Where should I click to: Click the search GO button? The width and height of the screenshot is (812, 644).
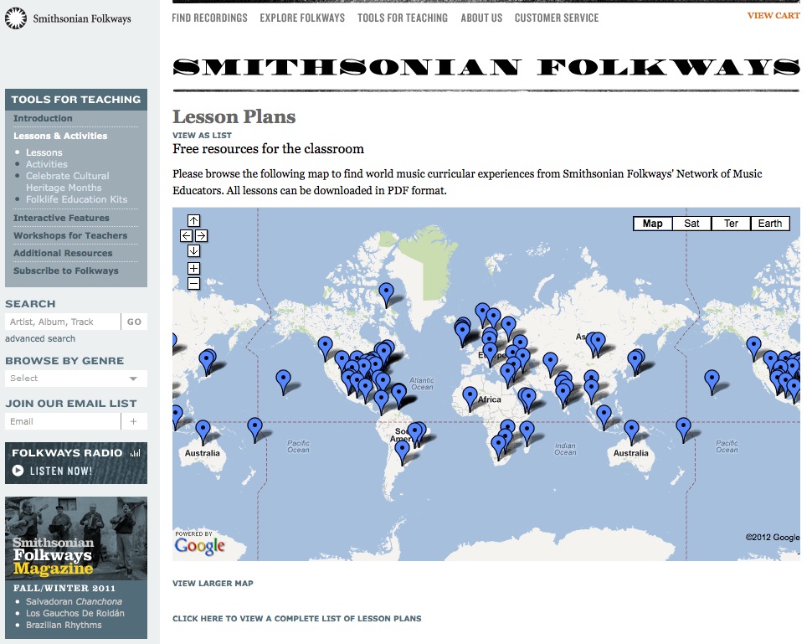134,322
